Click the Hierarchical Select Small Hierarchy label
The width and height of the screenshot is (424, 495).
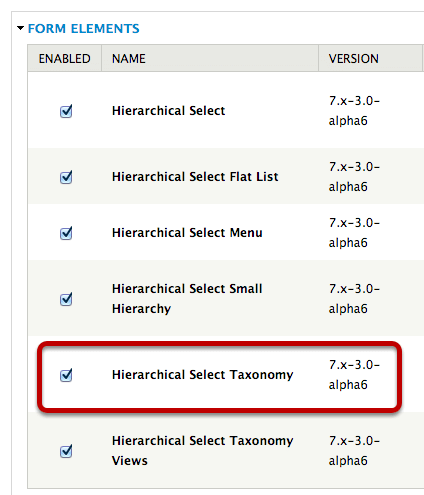(x=187, y=299)
